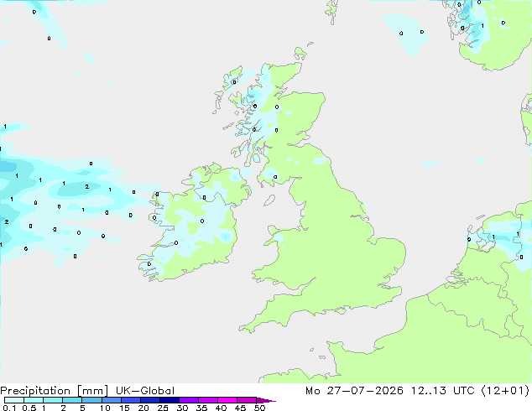
Task: Click the legend label '30'
Action: coord(182,408)
